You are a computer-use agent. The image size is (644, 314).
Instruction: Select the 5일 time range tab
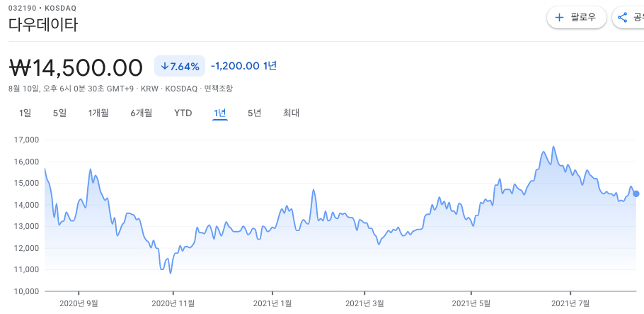click(59, 113)
